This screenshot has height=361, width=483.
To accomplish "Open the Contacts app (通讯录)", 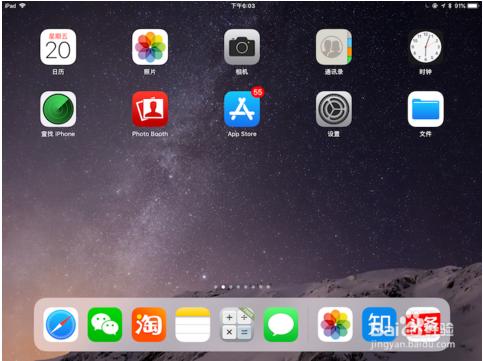I will tap(334, 47).
